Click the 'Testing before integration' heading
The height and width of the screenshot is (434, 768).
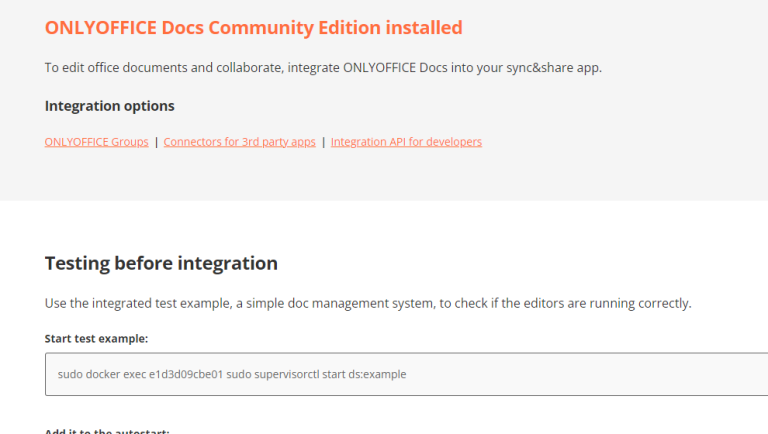click(161, 263)
